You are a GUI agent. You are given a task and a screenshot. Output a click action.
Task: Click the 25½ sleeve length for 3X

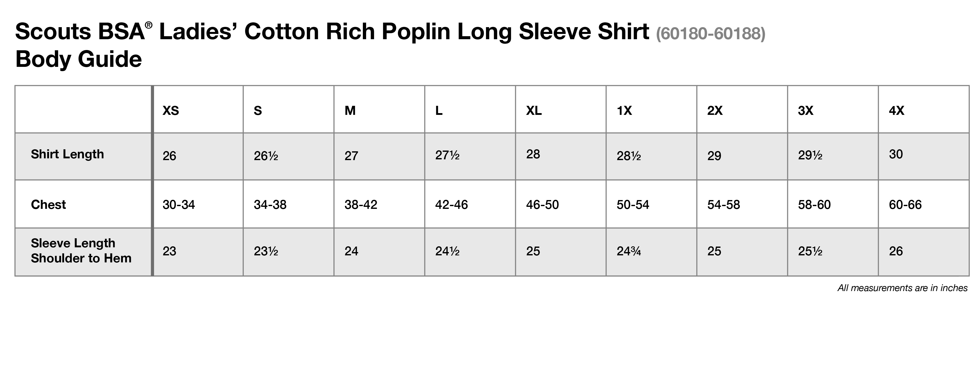click(810, 251)
